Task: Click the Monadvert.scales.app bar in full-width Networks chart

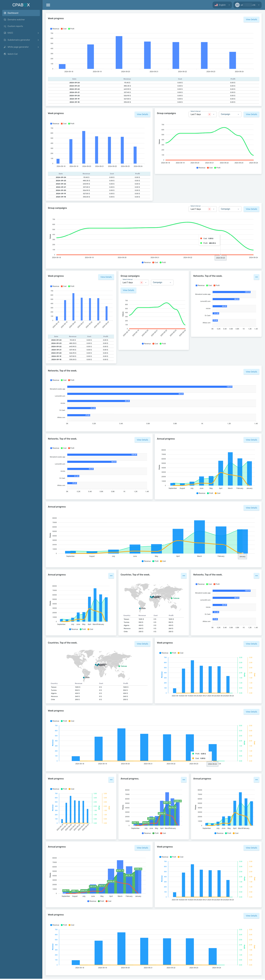Action: [150, 387]
